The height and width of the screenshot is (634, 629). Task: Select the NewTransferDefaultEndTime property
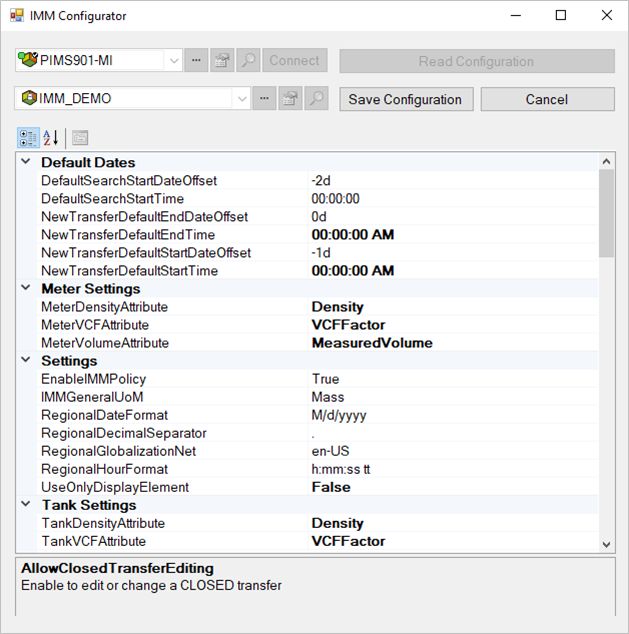(128, 235)
